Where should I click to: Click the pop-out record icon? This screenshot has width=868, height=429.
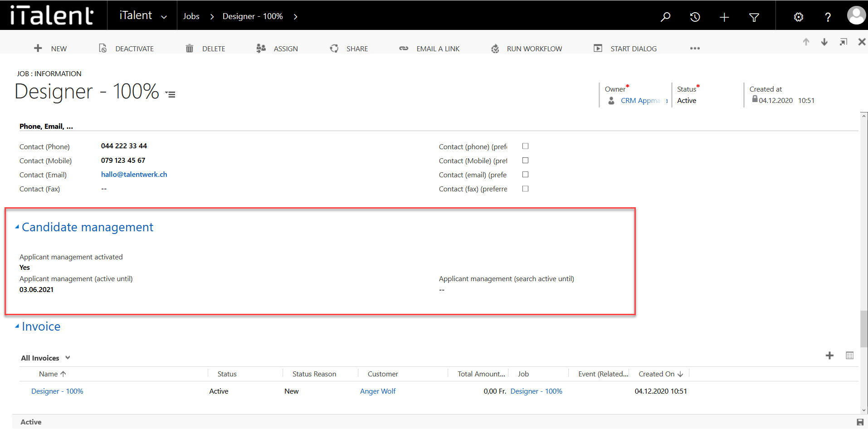point(843,42)
